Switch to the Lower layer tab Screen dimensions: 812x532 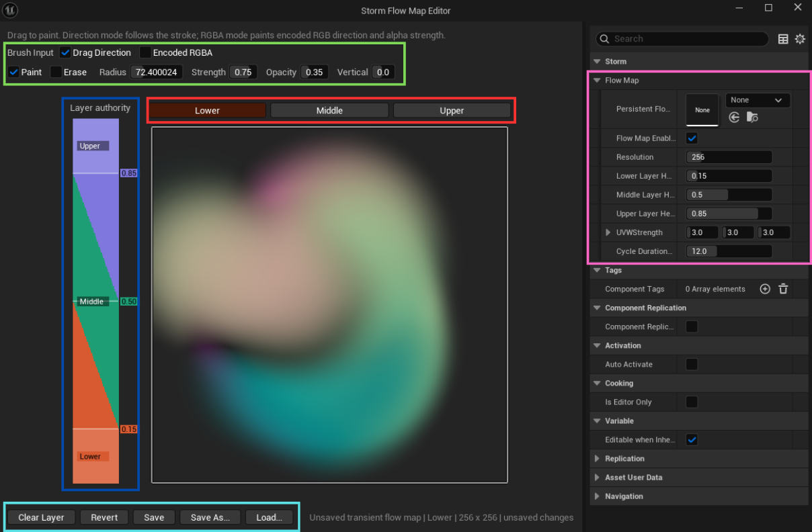tap(207, 110)
